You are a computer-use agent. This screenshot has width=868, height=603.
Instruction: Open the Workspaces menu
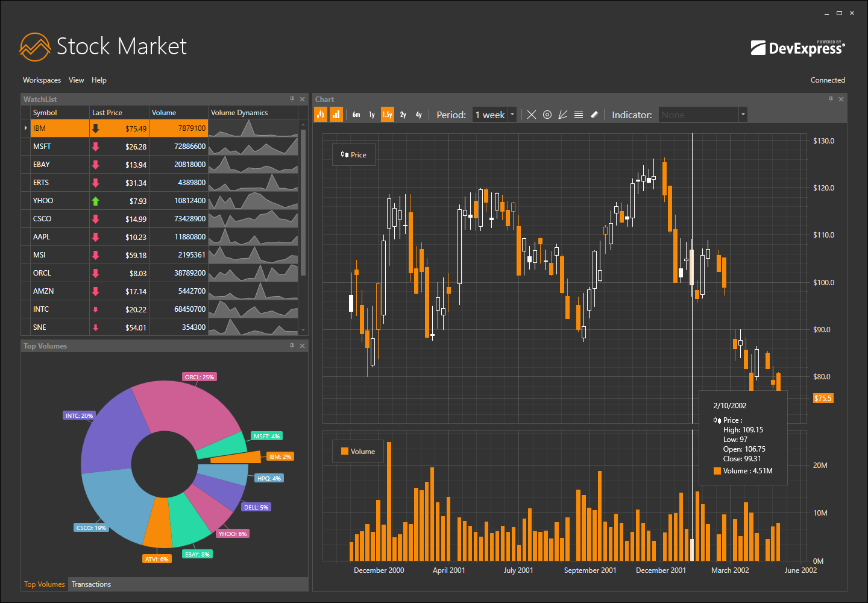coord(42,80)
